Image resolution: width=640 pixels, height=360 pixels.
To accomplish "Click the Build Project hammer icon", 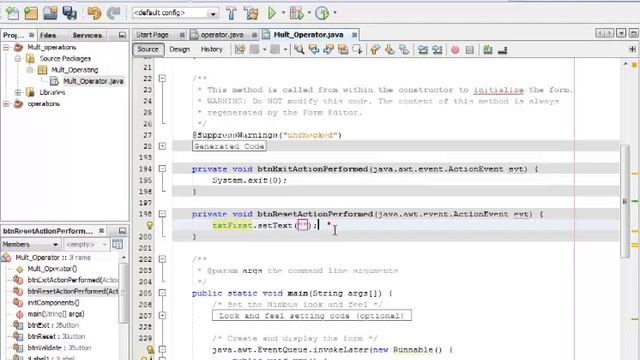I will [x=231, y=13].
